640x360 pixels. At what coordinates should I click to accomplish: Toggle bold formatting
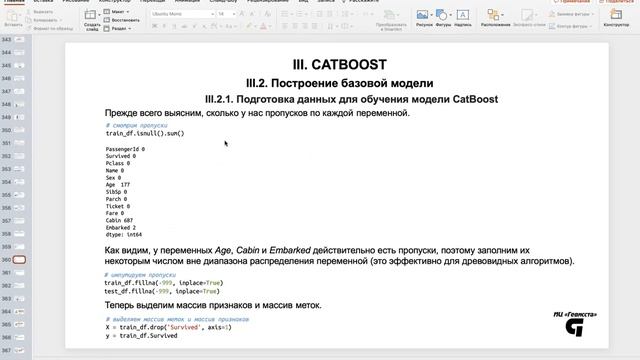tap(155, 26)
